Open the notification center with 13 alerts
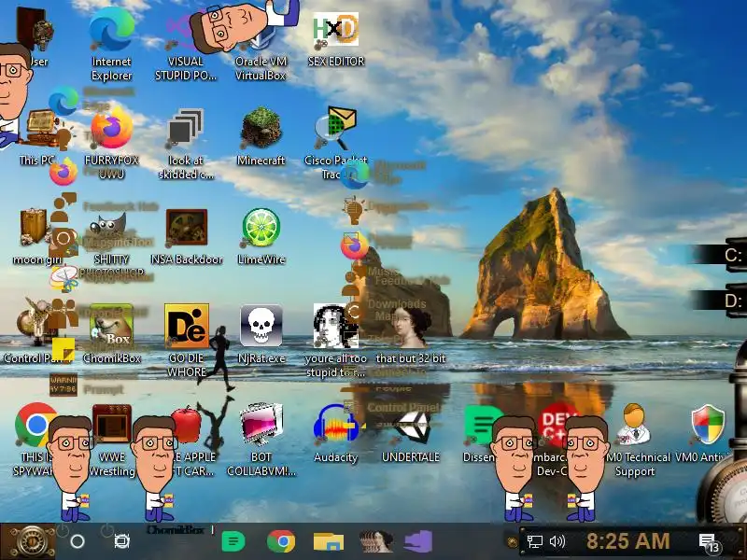The image size is (747, 560). click(709, 543)
